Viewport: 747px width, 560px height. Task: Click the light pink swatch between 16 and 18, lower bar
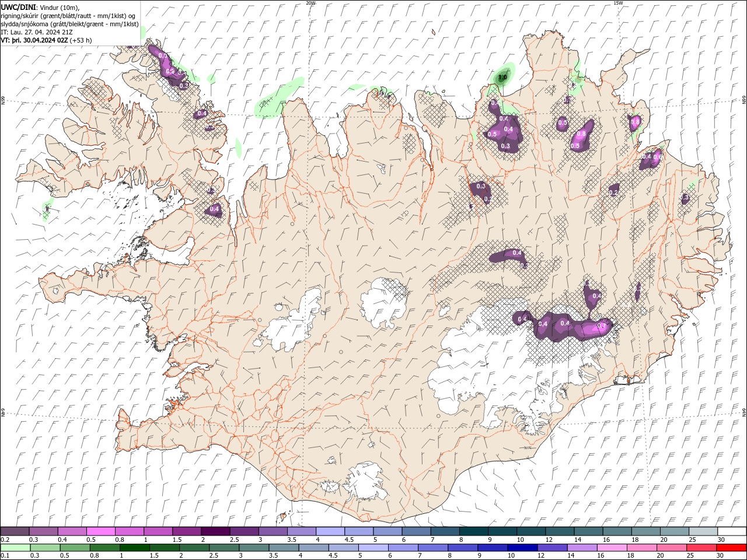[611, 548]
